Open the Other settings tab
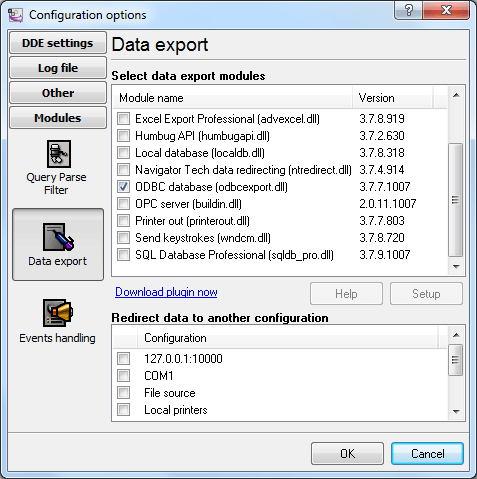 [58, 93]
